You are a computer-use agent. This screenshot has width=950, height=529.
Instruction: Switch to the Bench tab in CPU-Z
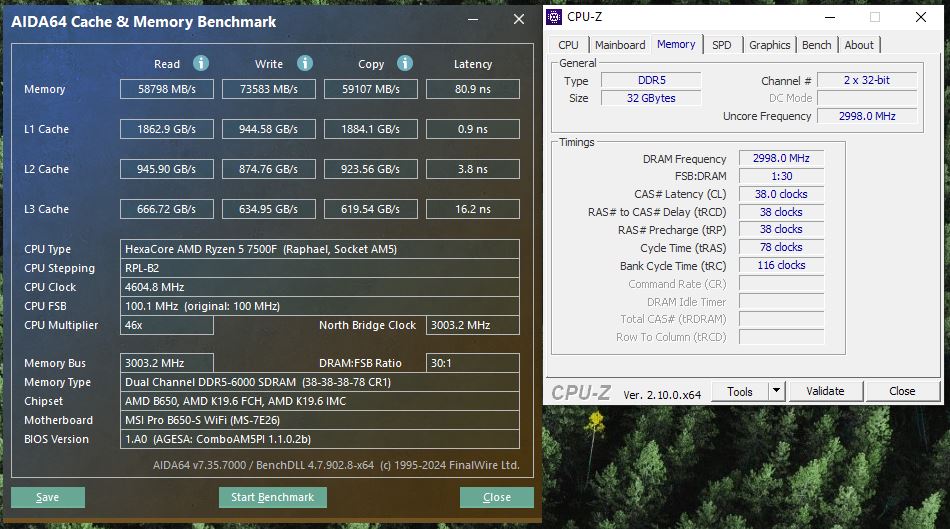(x=816, y=45)
